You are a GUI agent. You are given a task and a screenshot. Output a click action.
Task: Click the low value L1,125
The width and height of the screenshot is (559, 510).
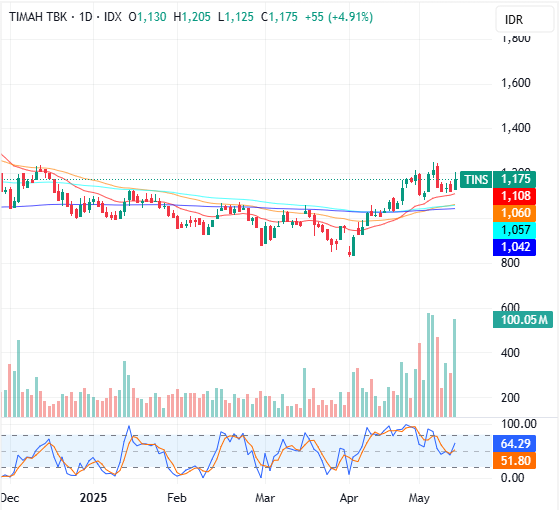click(236, 17)
